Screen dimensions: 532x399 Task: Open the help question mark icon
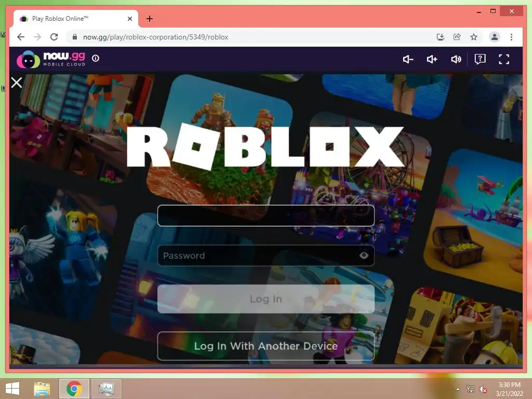480,59
